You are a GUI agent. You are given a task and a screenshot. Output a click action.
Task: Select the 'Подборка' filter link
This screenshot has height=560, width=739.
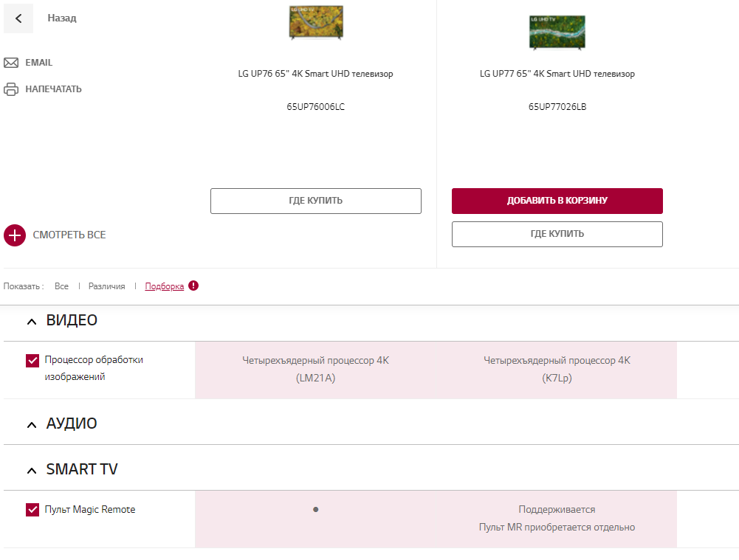(x=165, y=286)
